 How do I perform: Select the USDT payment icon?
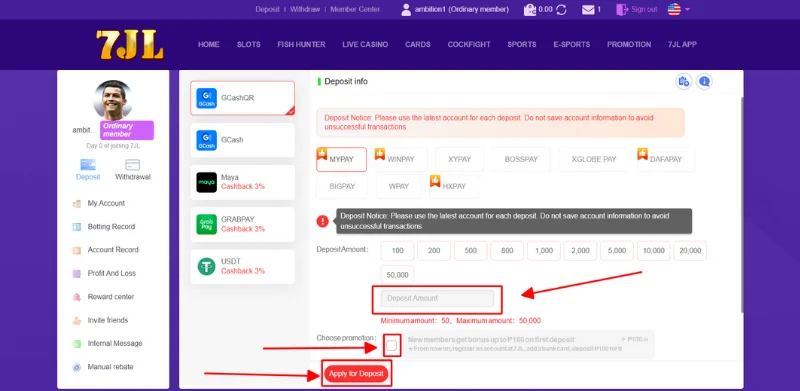point(207,266)
